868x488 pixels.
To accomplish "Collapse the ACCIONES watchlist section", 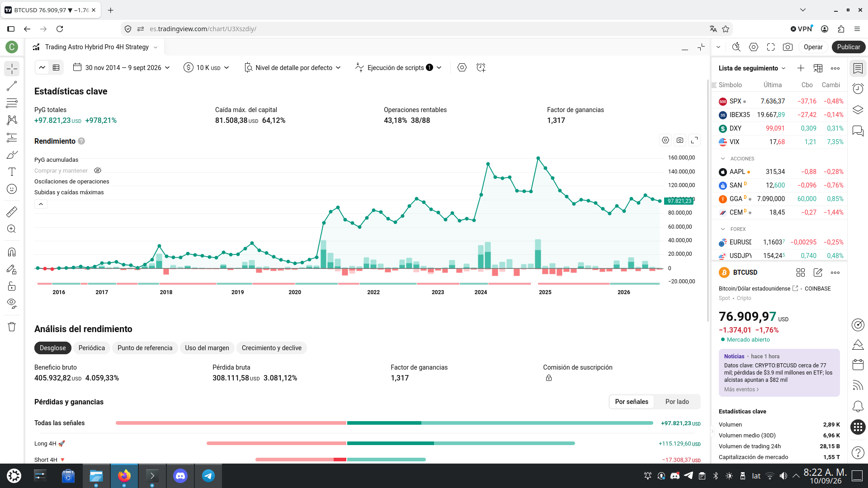I will 723,159.
